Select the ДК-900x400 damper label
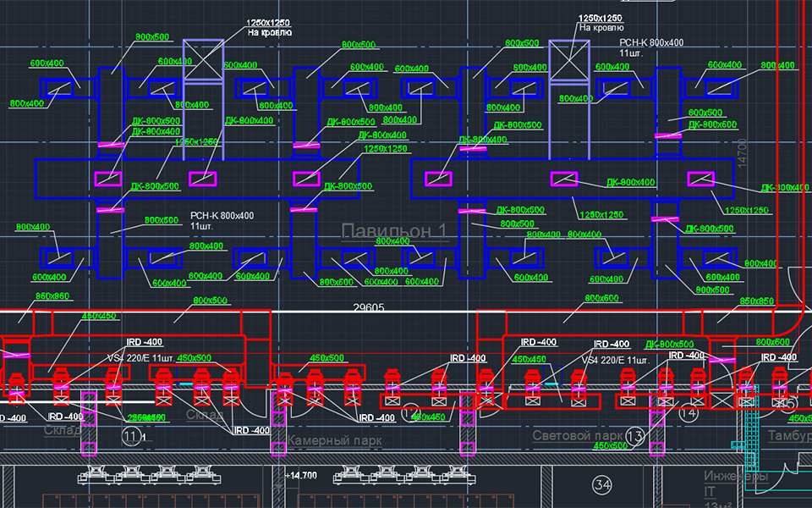This screenshot has height=508, width=812. 630,182
